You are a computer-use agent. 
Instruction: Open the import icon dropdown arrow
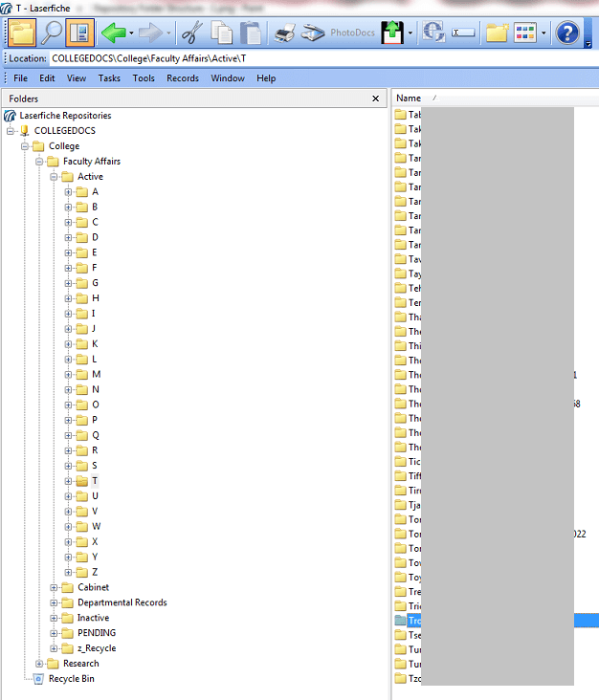click(x=410, y=33)
